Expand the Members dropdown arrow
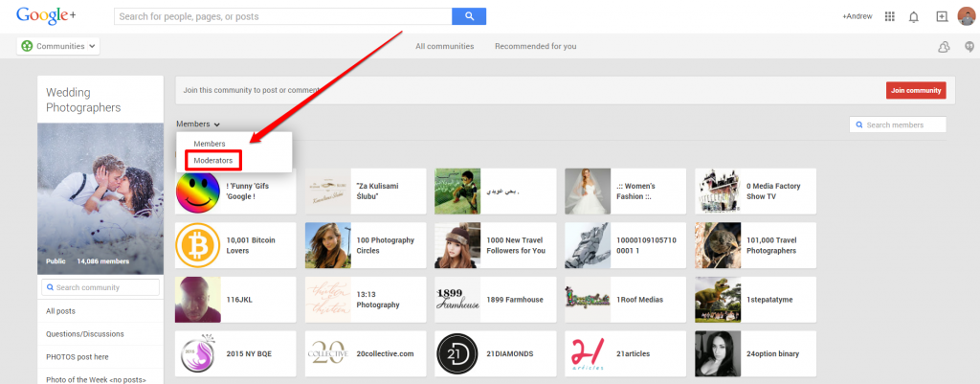980x384 pixels. click(216, 125)
